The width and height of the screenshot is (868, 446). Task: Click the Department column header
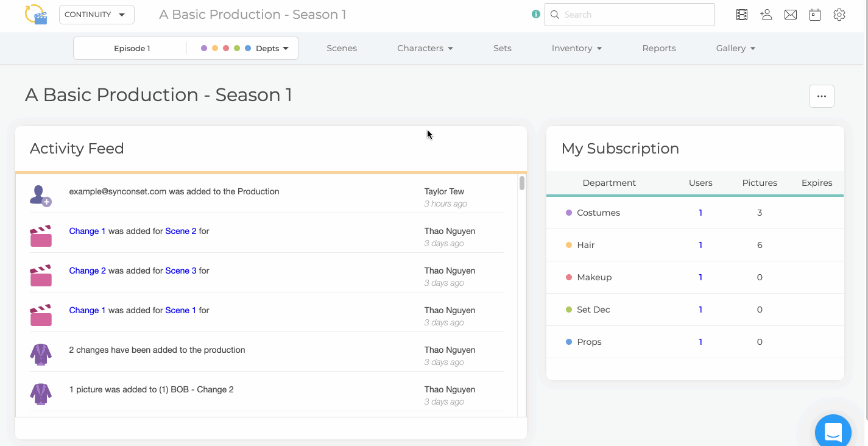point(609,183)
